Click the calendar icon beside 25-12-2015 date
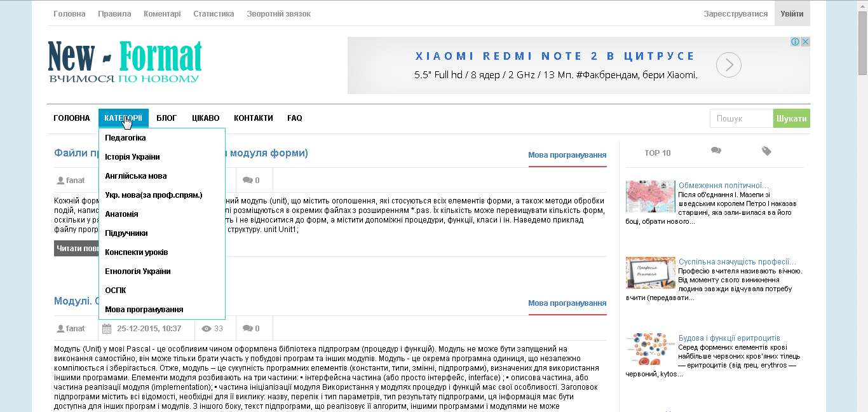868x412 pixels. point(107,329)
